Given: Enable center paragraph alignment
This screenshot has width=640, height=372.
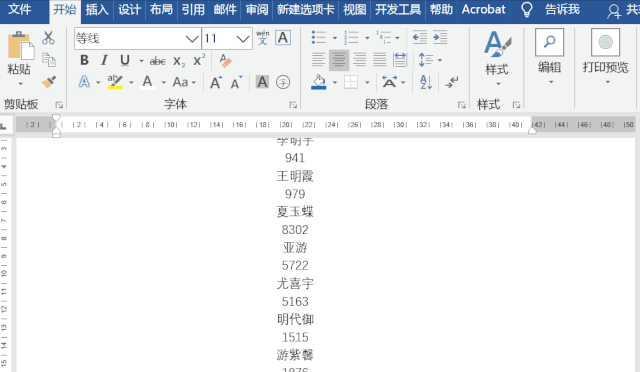Looking at the screenshot, I should click(339, 60).
